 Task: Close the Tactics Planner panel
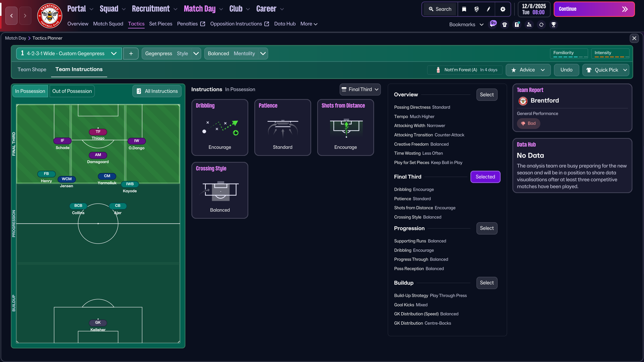634,38
